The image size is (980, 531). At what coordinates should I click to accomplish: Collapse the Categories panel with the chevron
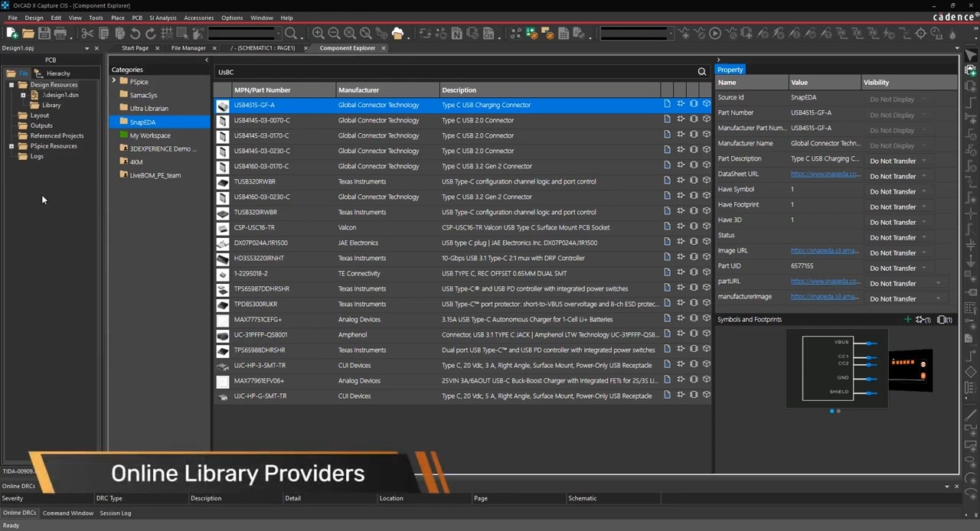pyautogui.click(x=207, y=60)
